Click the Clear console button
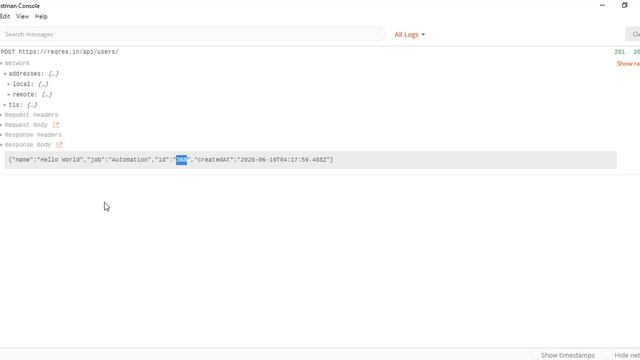The width and height of the screenshot is (640, 360). (x=633, y=34)
